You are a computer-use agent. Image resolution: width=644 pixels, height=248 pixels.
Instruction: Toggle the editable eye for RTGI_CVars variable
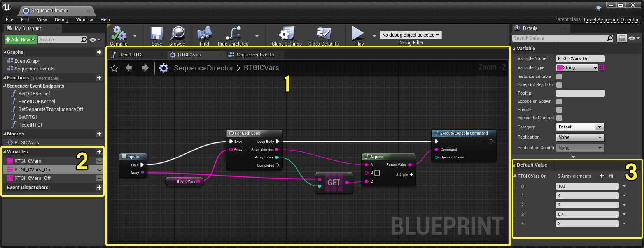[100, 161]
